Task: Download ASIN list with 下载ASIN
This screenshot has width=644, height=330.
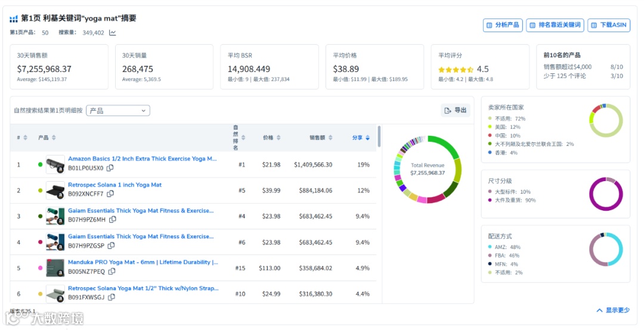Action: [x=609, y=25]
